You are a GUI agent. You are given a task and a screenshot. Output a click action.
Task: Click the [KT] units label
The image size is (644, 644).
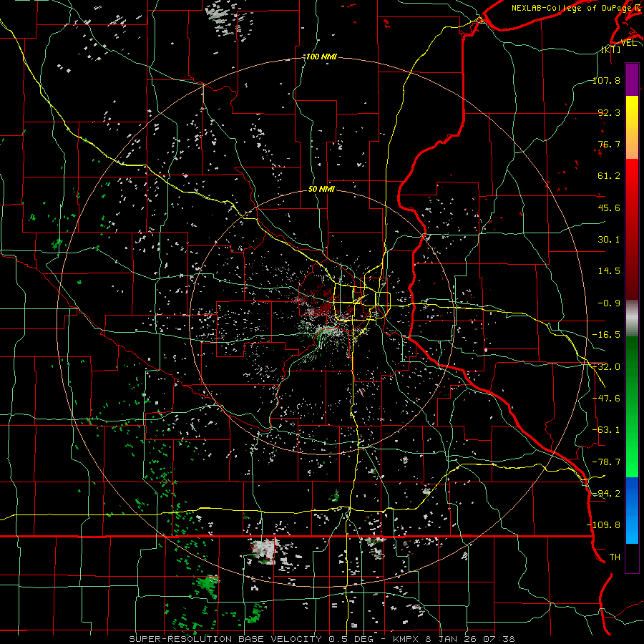point(610,49)
